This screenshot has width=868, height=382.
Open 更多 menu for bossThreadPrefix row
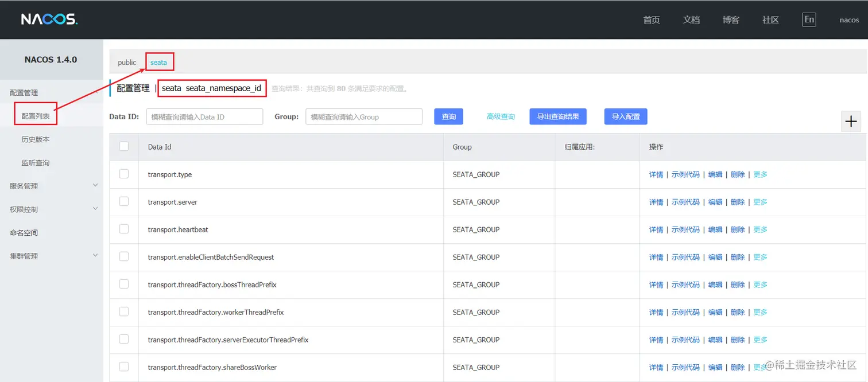click(x=760, y=284)
